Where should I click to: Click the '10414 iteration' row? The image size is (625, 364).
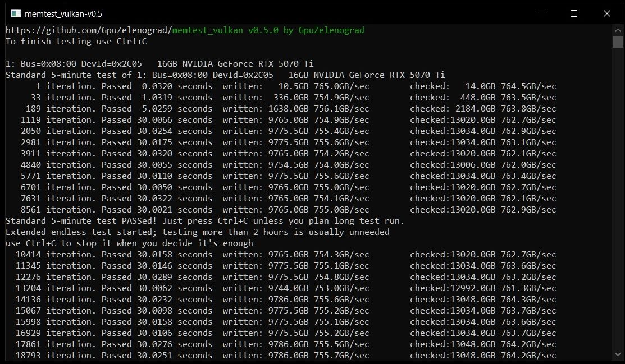[286, 254]
